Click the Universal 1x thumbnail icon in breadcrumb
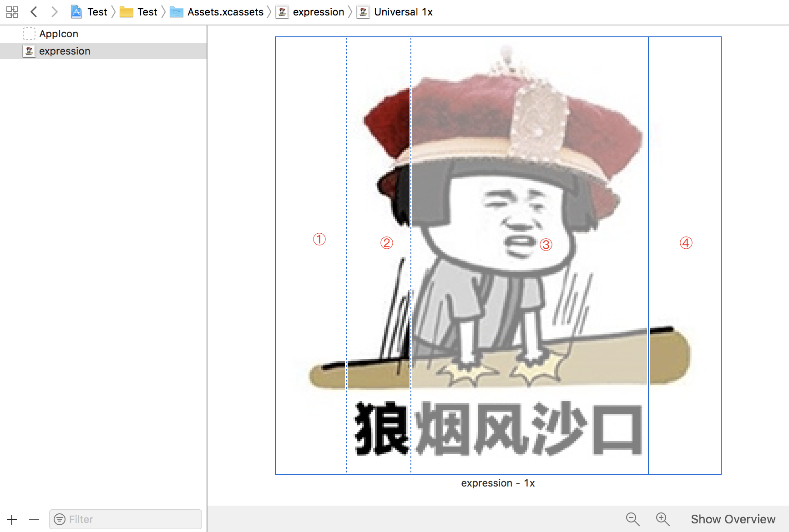 (363, 12)
